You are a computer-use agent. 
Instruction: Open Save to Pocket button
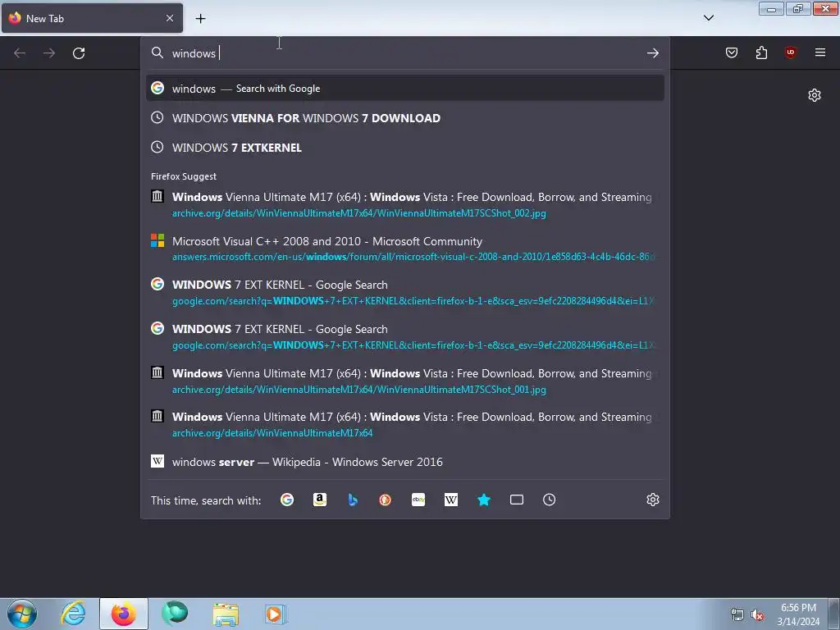click(x=732, y=52)
